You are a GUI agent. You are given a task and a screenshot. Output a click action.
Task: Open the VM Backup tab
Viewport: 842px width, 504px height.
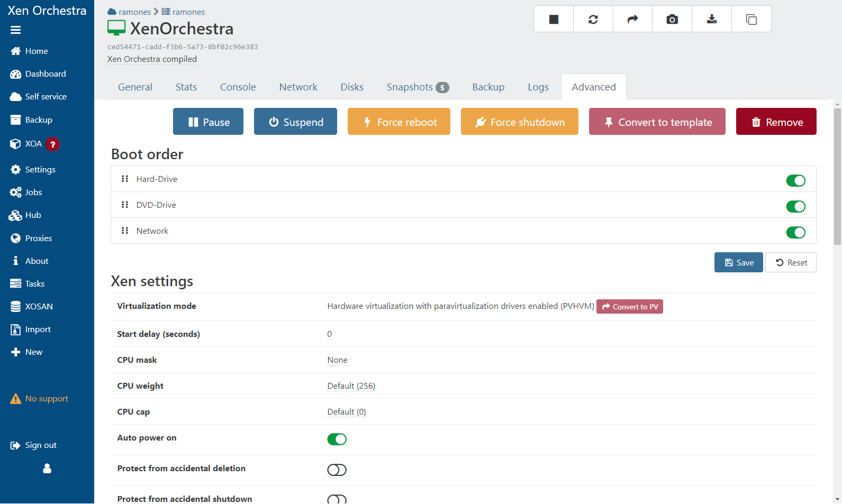[x=488, y=87]
